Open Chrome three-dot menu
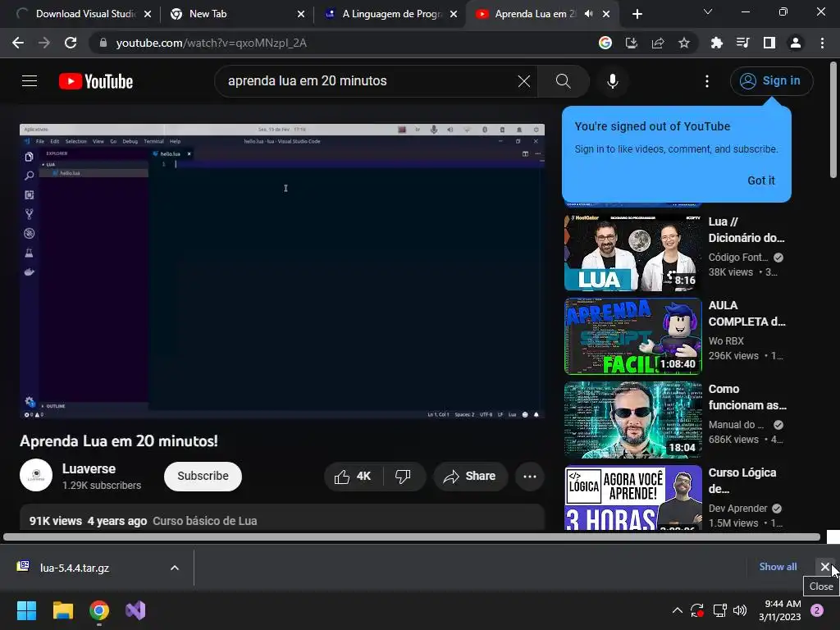The width and height of the screenshot is (840, 630). [822, 43]
